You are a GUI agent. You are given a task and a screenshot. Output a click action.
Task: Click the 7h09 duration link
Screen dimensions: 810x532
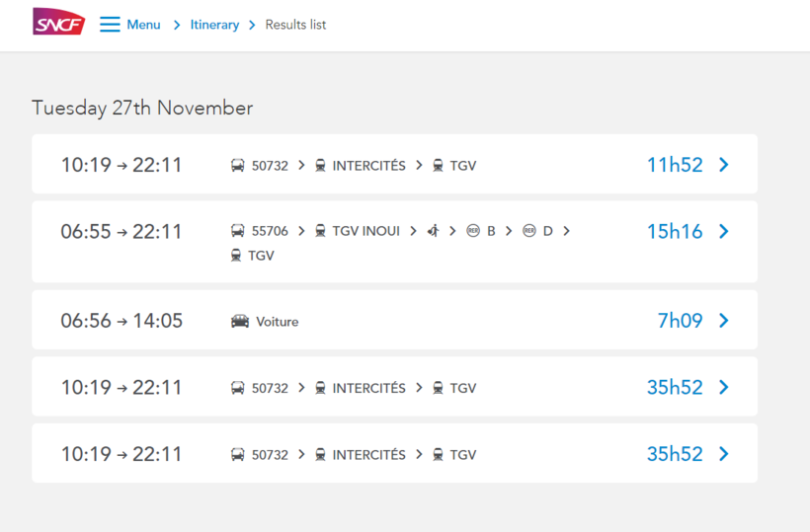pos(680,320)
